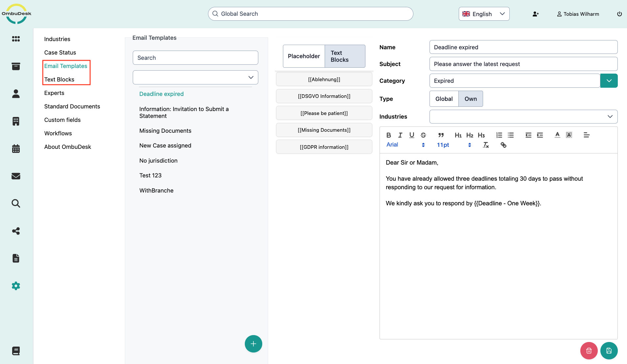Open the document file icon in sidebar
Screen dimensions: 627x364
16,258
